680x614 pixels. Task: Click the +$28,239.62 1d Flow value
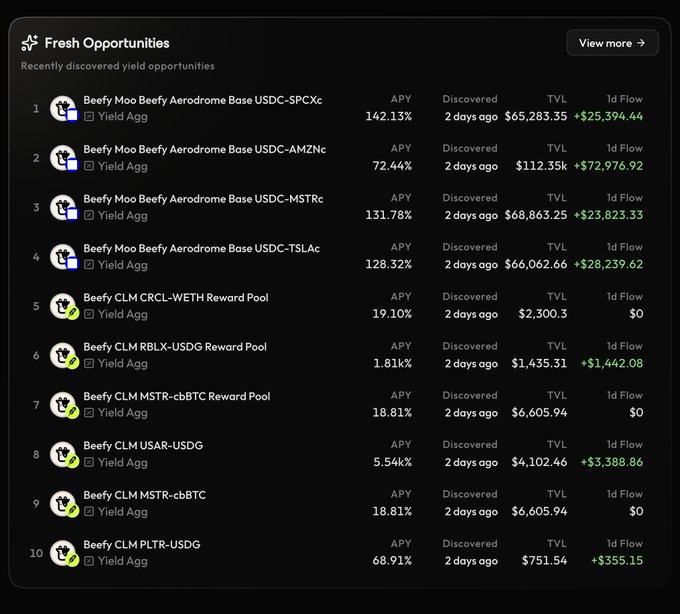click(608, 265)
